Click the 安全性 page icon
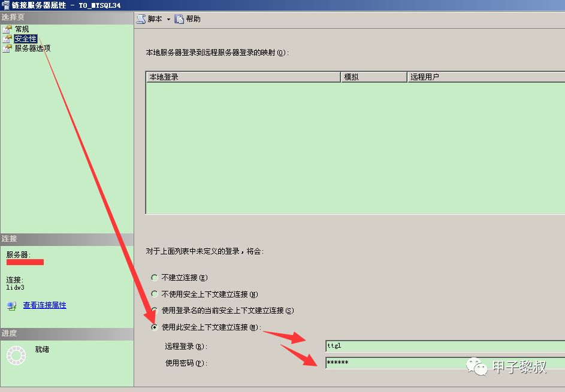Image resolution: width=565 pixels, height=392 pixels. 7,38
